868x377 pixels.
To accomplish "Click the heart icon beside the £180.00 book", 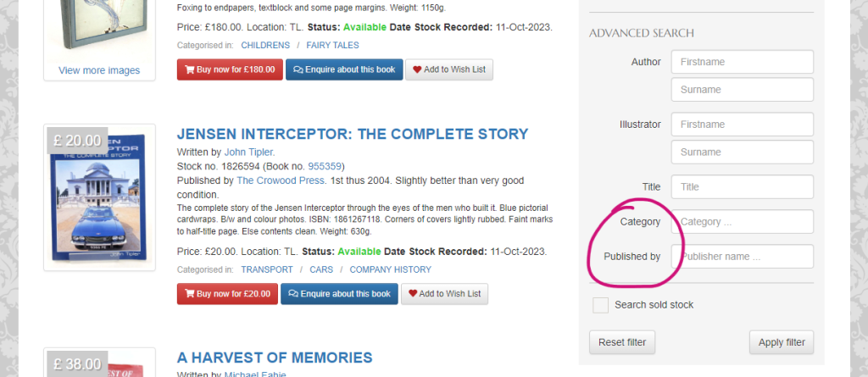I will pyautogui.click(x=418, y=69).
